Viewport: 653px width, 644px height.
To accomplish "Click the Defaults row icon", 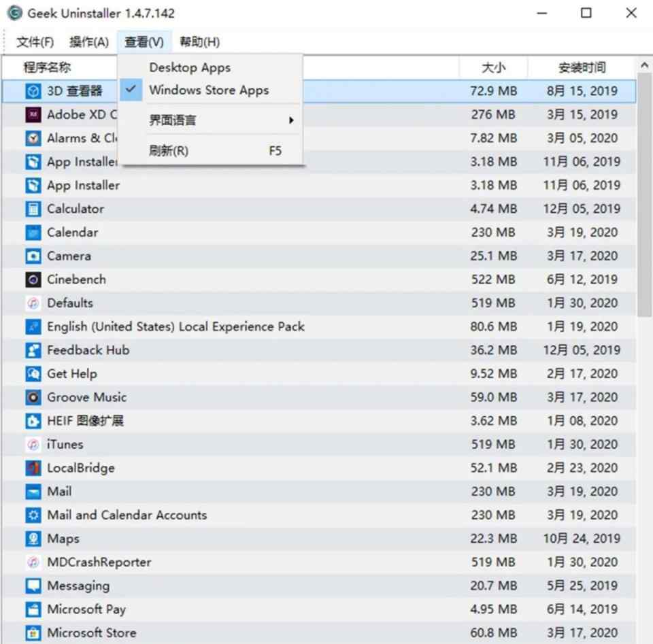I will click(x=33, y=303).
